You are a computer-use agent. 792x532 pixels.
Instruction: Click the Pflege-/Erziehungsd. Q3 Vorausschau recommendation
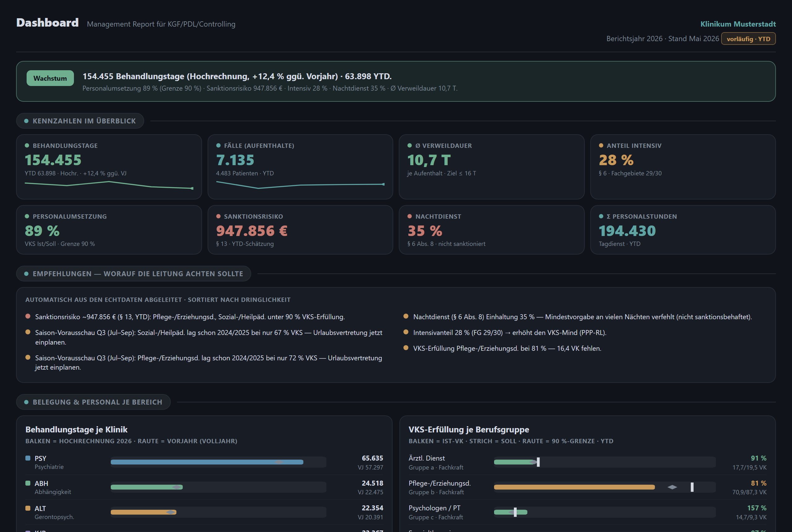coord(209,363)
